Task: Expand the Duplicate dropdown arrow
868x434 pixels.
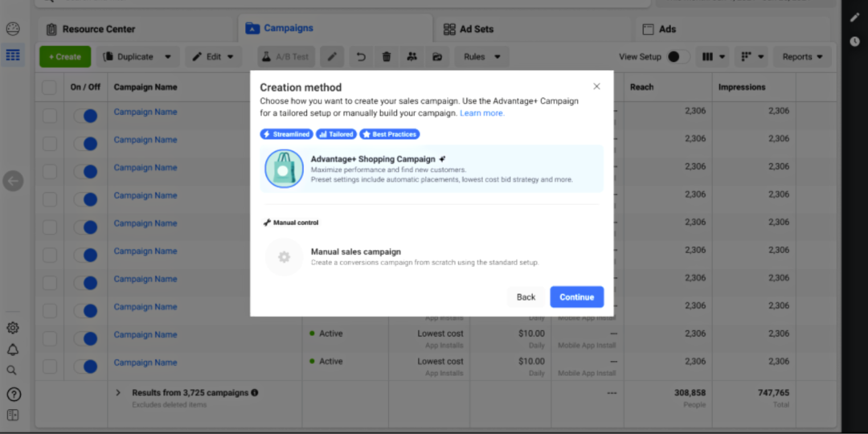Action: (168, 57)
